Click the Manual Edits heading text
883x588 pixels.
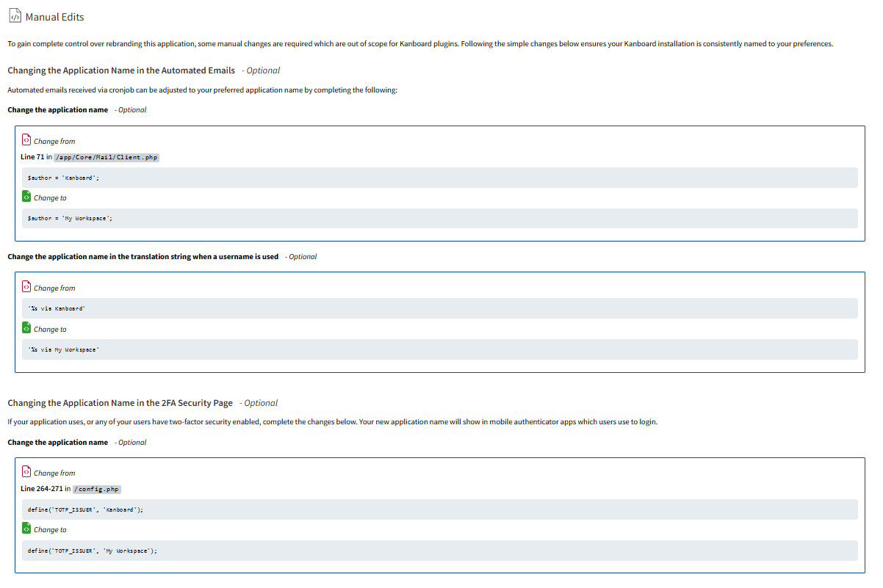pos(54,17)
